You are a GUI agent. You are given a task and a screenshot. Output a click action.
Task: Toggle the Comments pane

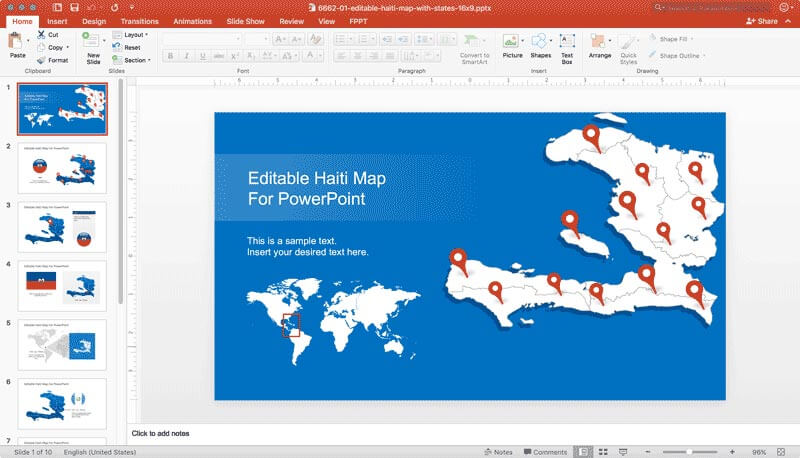tap(545, 452)
